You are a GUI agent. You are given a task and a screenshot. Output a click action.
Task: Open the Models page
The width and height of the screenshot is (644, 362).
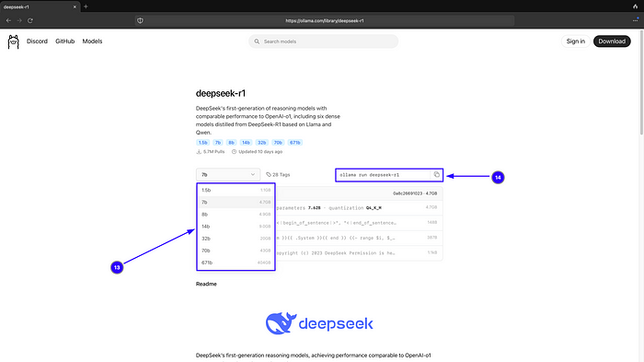92,41
